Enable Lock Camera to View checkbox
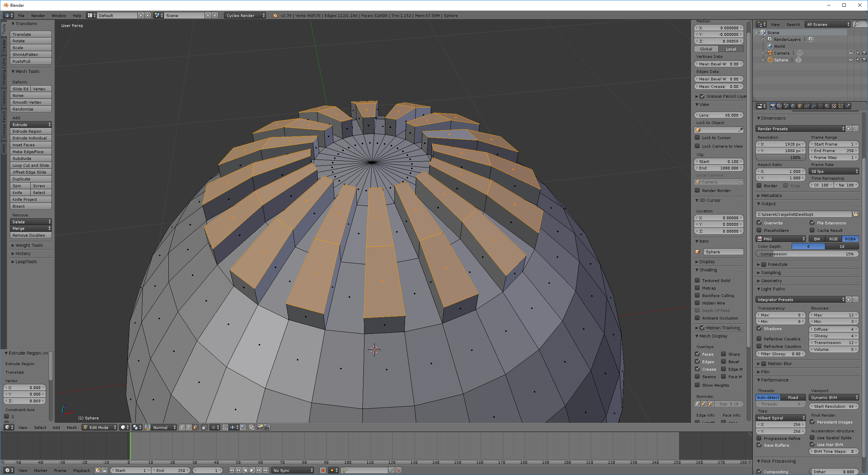The image size is (868, 475). click(698, 146)
